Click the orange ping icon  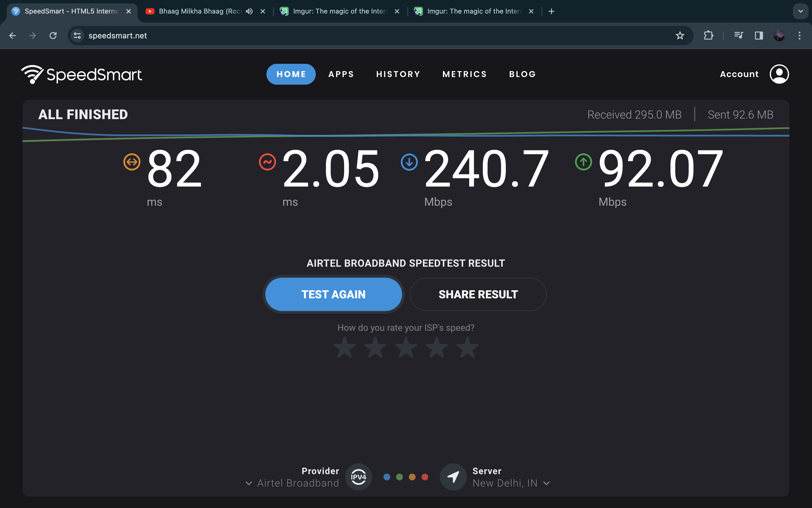pos(132,162)
